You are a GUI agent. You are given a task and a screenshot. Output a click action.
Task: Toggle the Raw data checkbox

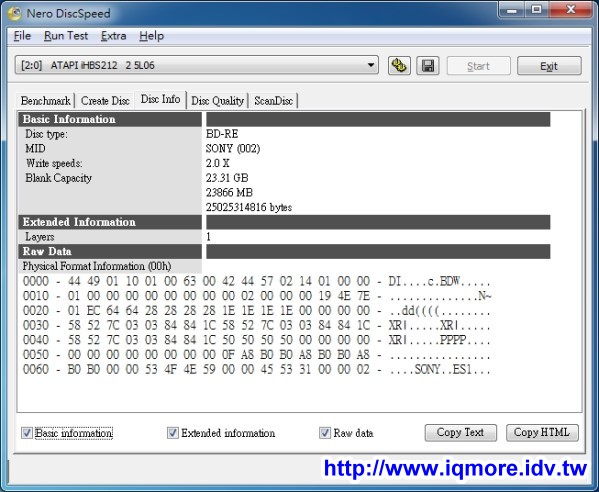point(325,433)
